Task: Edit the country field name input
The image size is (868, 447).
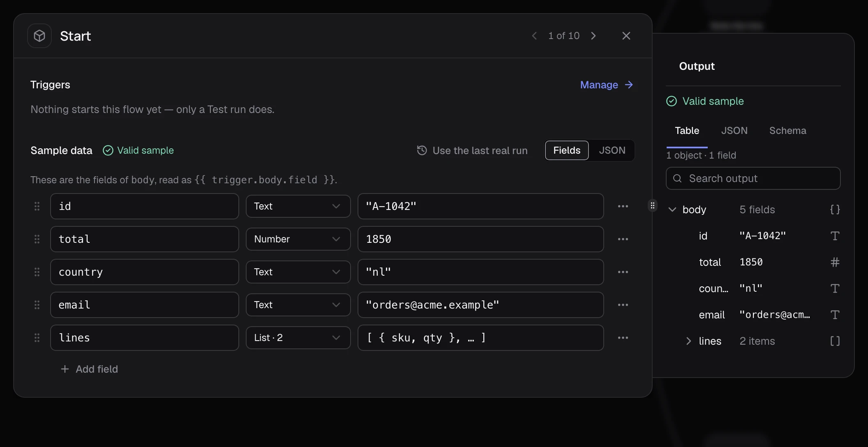Action: [x=144, y=272]
